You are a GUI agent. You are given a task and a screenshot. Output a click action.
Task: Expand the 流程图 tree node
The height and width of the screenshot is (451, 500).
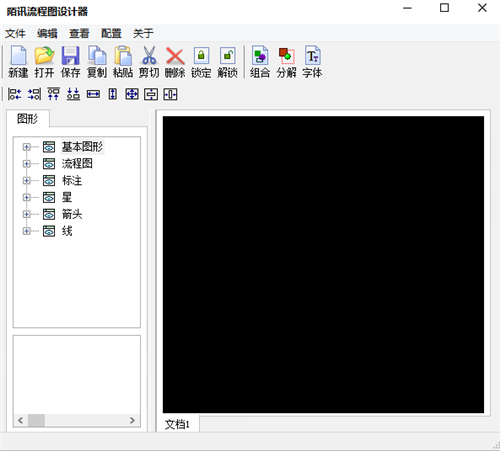[26, 164]
